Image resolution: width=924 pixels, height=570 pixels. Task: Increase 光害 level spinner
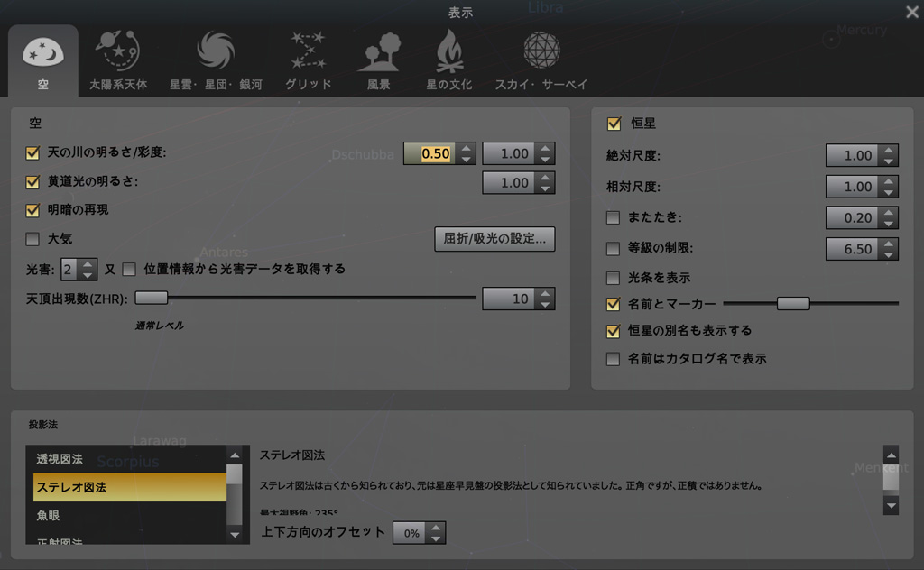point(88,264)
